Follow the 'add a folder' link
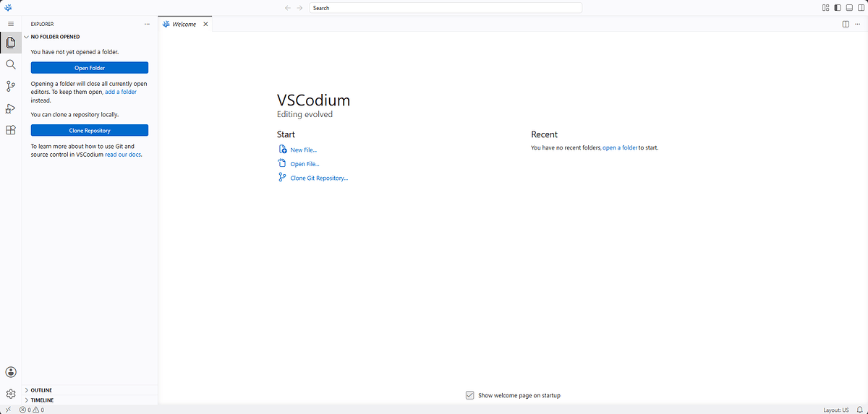This screenshot has width=868, height=414. pyautogui.click(x=121, y=92)
